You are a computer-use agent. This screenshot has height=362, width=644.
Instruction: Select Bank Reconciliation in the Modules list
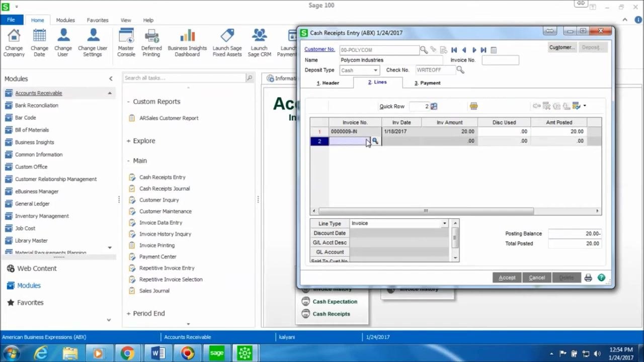[x=37, y=106]
